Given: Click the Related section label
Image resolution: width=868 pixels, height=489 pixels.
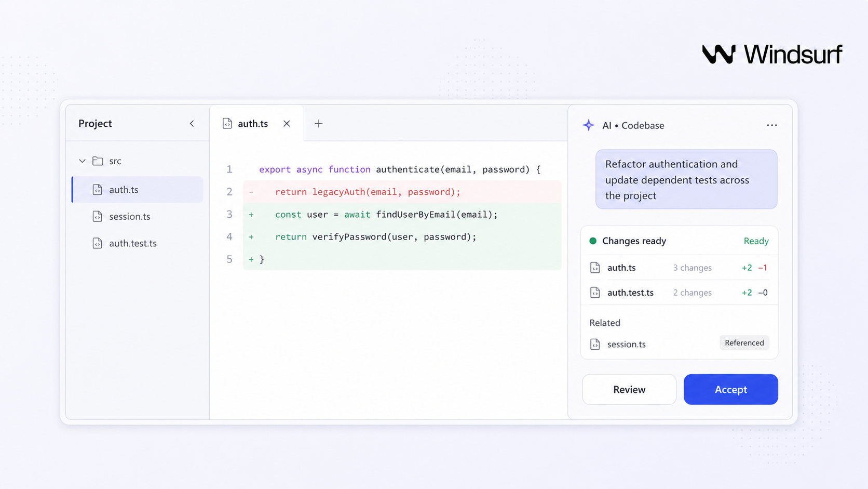Looking at the screenshot, I should tap(605, 323).
